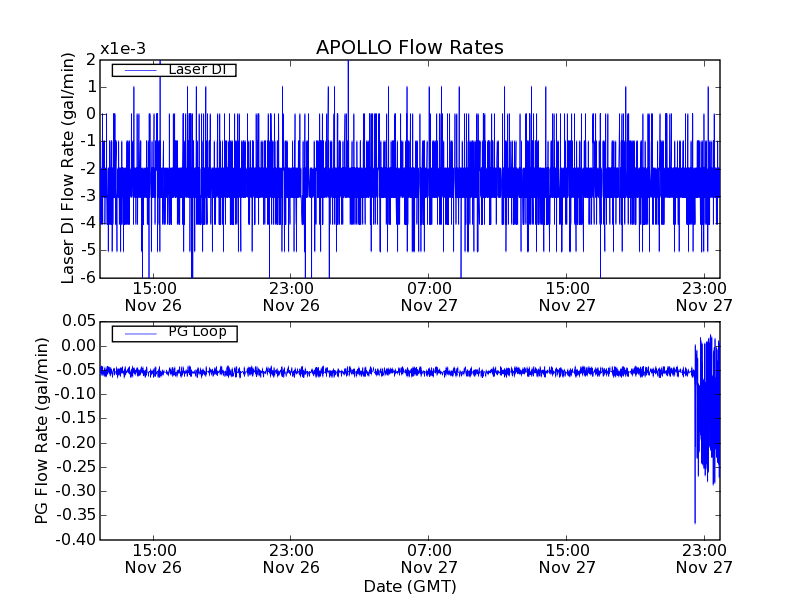Click bottom plot's 07:00 Nov 27 tick label
Viewport: 800px width, 600px height.
point(429,558)
